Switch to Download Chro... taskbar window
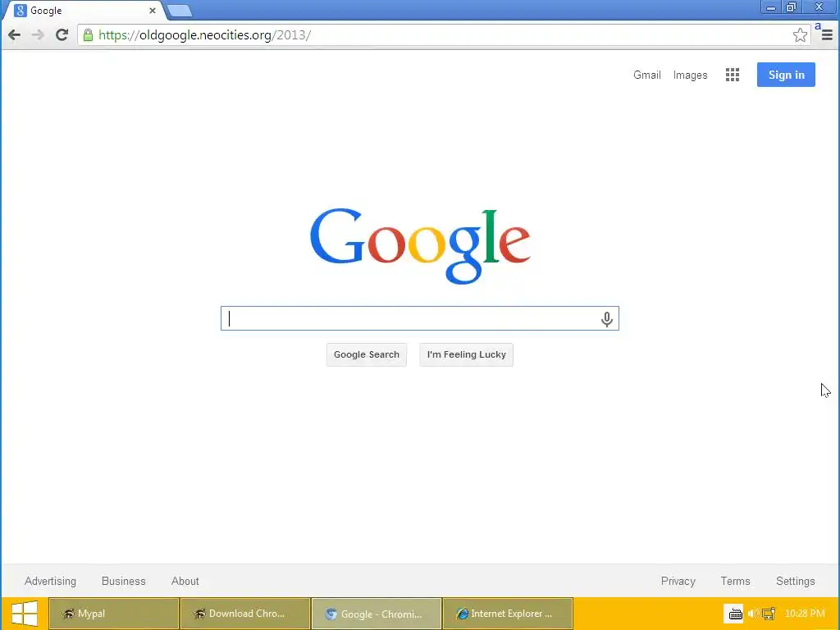This screenshot has width=840, height=630. coord(245,614)
